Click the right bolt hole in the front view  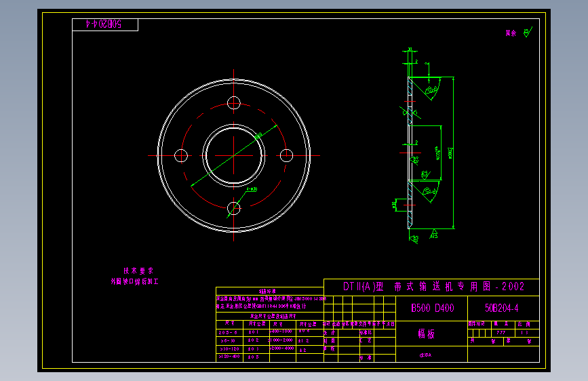tap(286, 155)
